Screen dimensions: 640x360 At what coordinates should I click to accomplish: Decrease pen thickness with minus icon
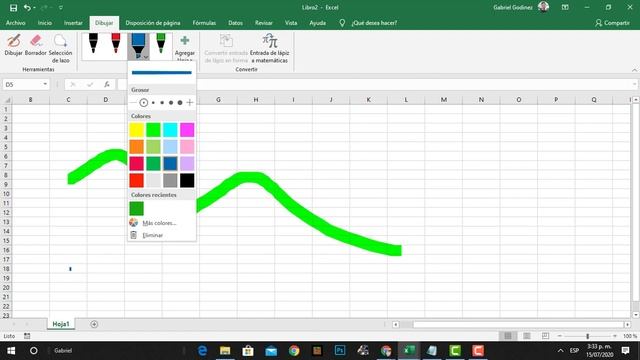133,102
